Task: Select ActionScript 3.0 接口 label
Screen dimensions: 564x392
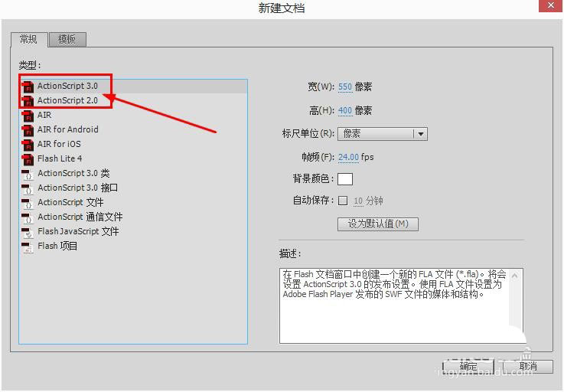Action: [x=78, y=188]
